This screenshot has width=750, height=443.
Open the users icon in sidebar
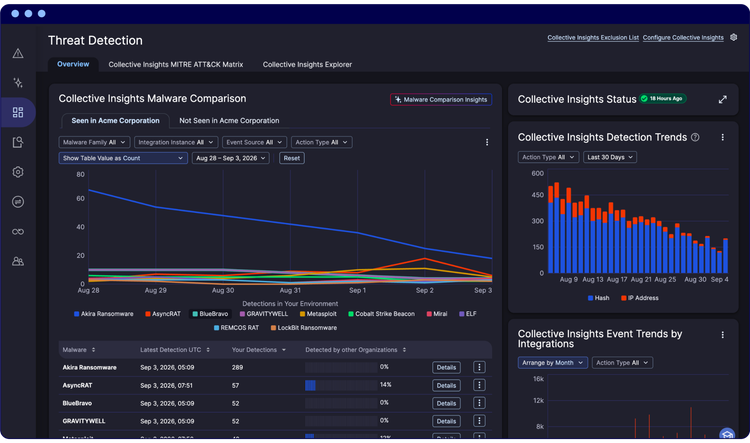[18, 261]
